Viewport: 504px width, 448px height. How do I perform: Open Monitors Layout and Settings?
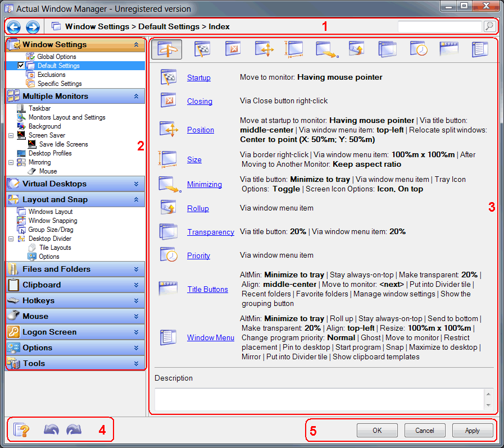67,117
